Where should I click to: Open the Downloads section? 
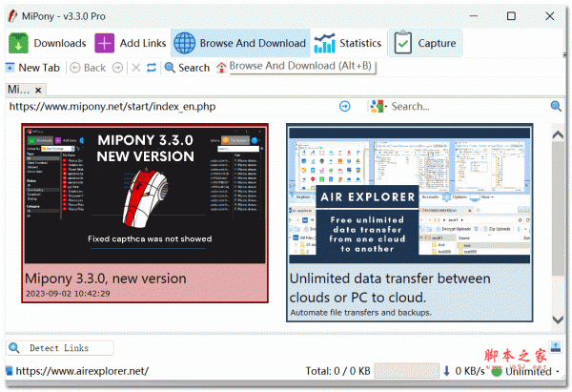click(48, 43)
